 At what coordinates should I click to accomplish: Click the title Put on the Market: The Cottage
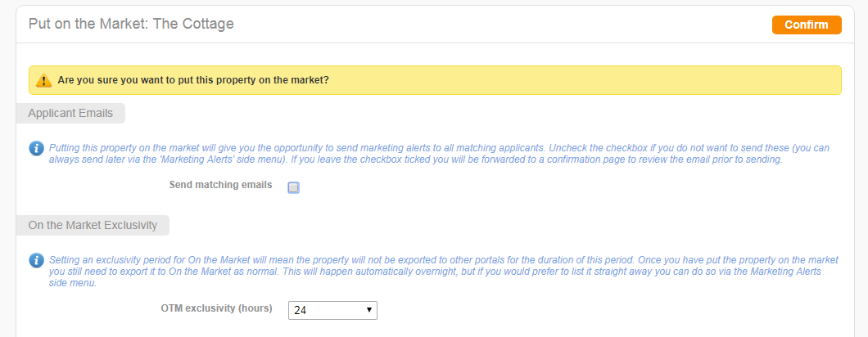click(x=131, y=24)
